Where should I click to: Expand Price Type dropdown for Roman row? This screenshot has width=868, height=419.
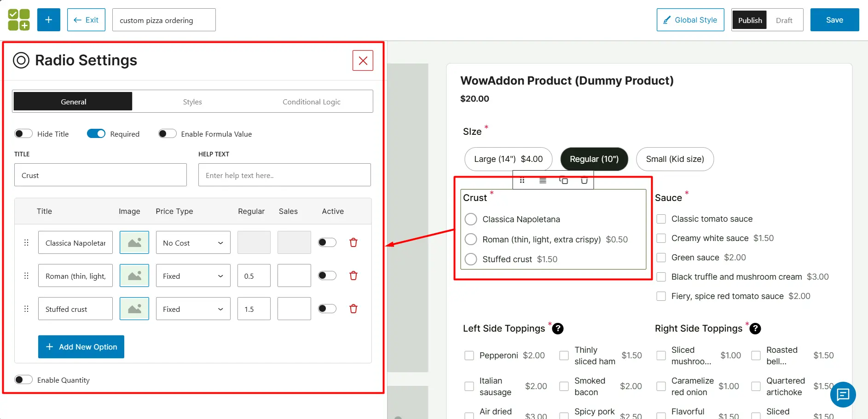point(193,276)
